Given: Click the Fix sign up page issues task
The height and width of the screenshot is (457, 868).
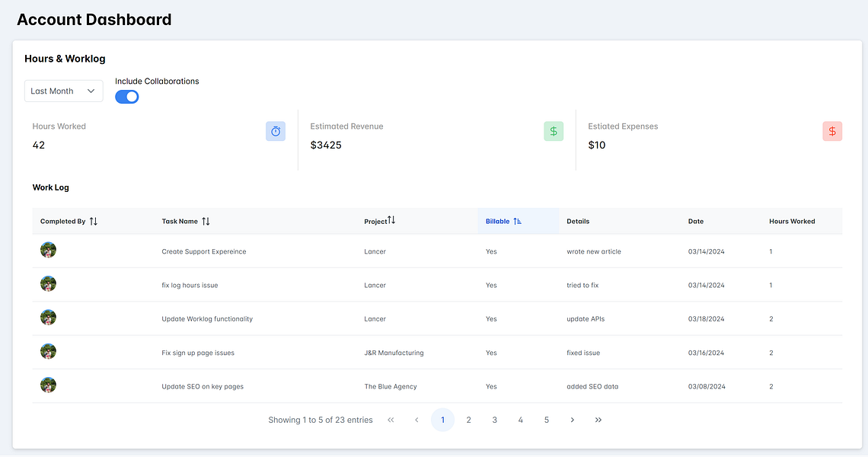Looking at the screenshot, I should click(x=198, y=353).
